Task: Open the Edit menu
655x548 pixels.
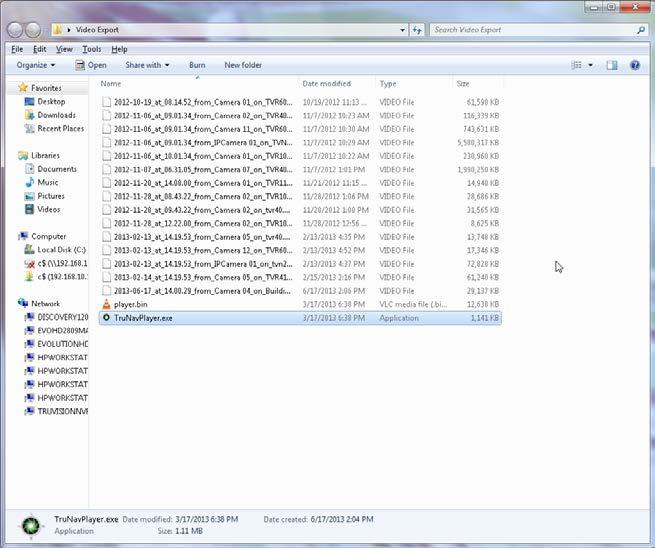Action: pos(40,49)
